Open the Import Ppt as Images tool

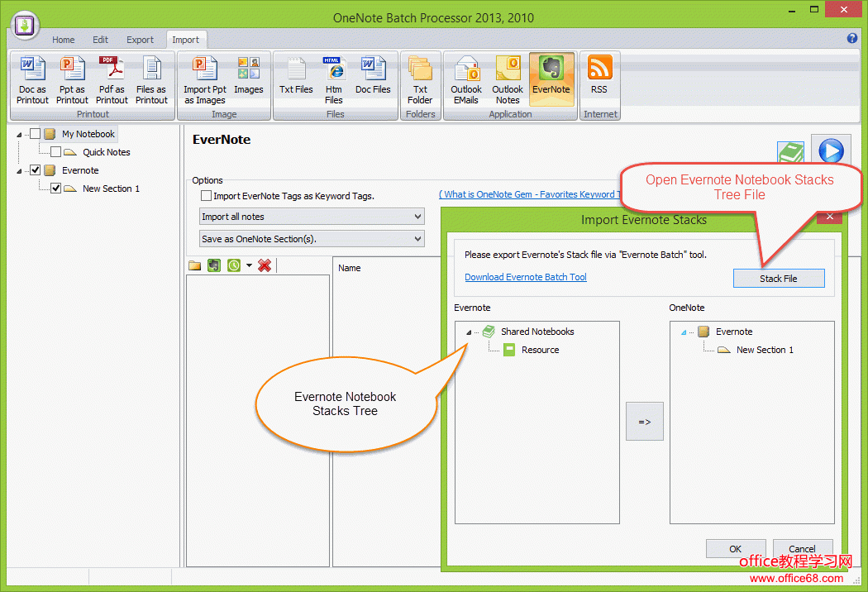tap(204, 79)
